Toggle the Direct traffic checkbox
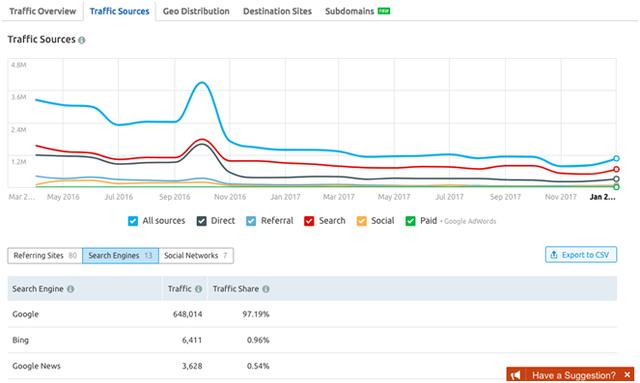The width and height of the screenshot is (640, 383). point(202,221)
